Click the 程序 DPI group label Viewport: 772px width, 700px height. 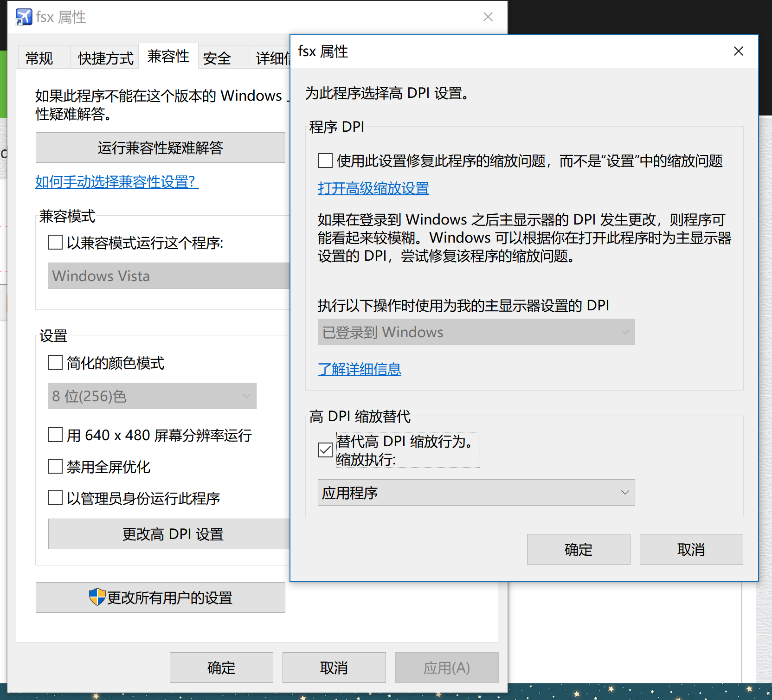pos(337,127)
